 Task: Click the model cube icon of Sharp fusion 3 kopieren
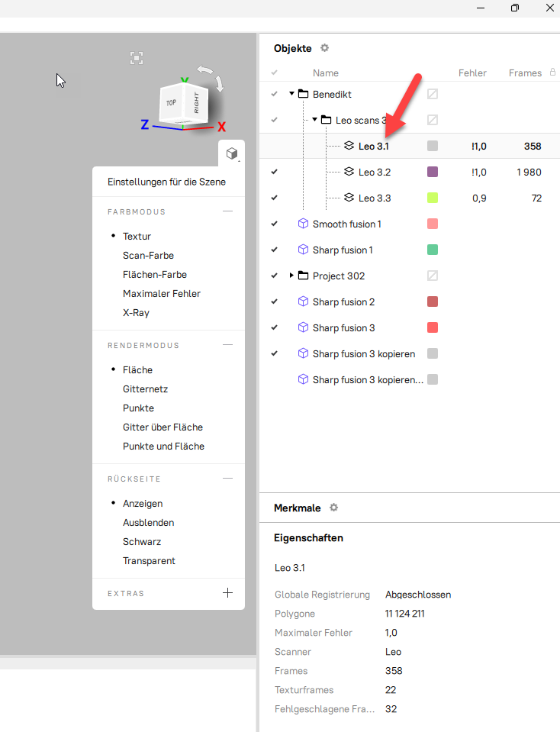click(x=304, y=353)
